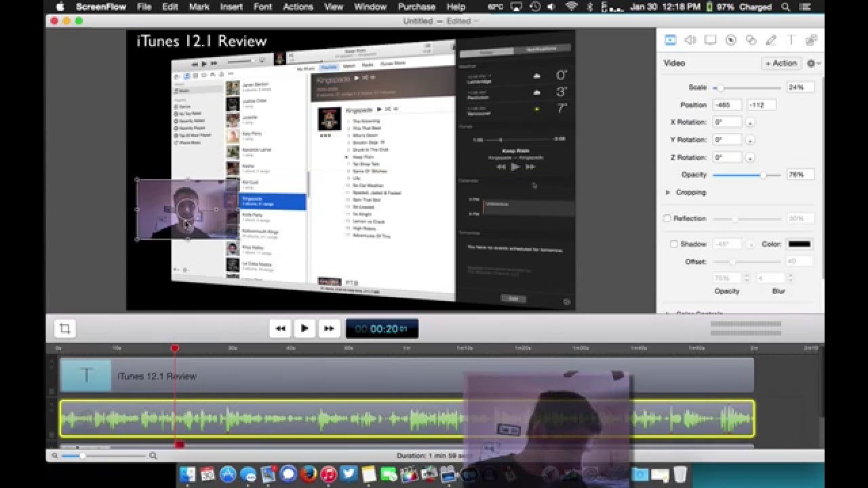Viewport: 868px width, 488px height.
Task: Open the ScreenFlow application menu
Action: point(100,7)
